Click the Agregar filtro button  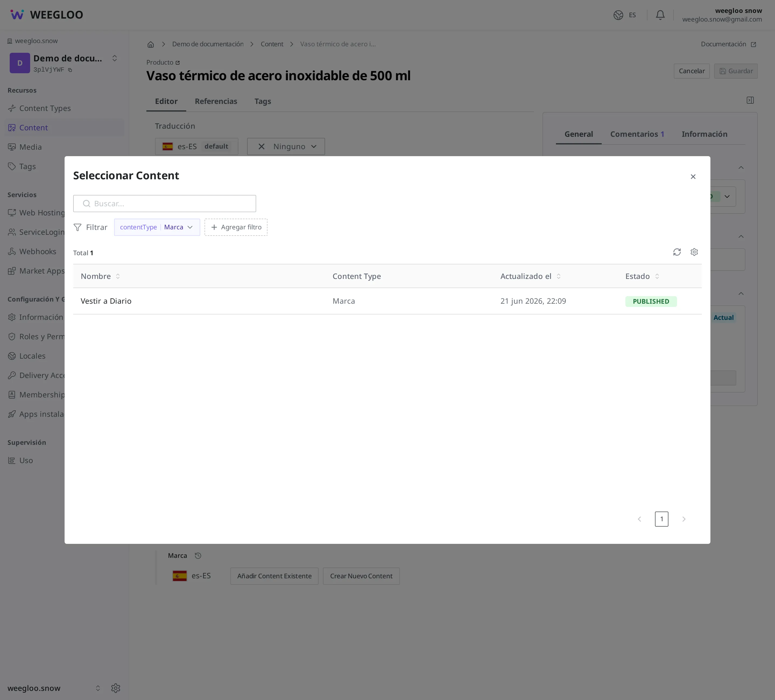(x=236, y=227)
